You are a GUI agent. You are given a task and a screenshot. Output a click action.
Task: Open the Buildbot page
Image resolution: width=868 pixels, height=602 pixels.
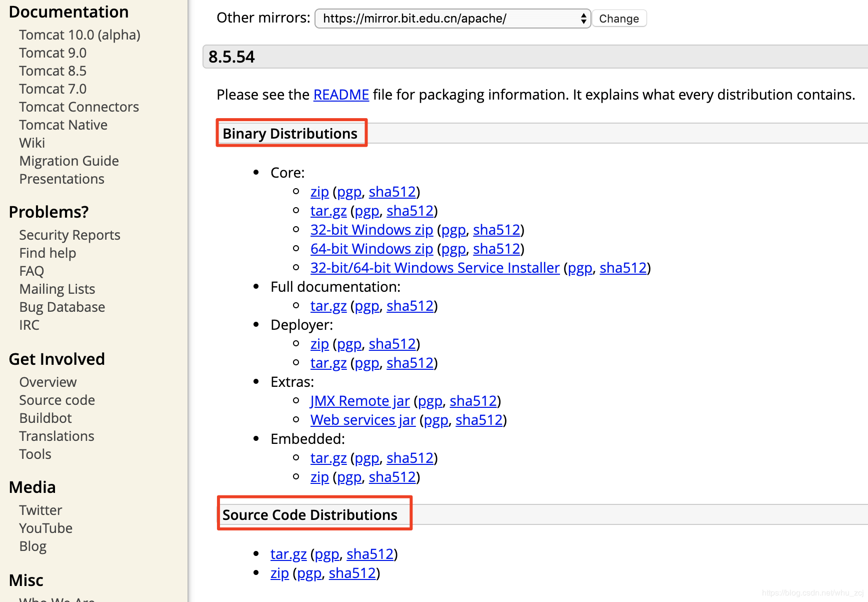point(45,418)
